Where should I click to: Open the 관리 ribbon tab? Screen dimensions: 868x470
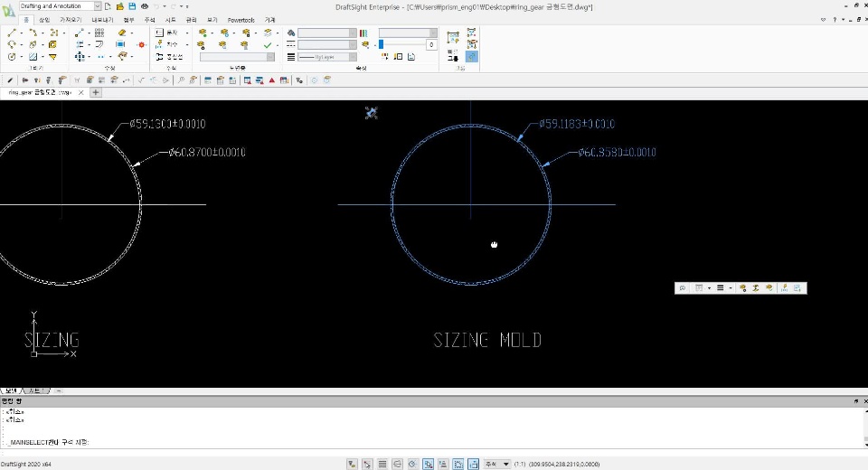point(191,20)
